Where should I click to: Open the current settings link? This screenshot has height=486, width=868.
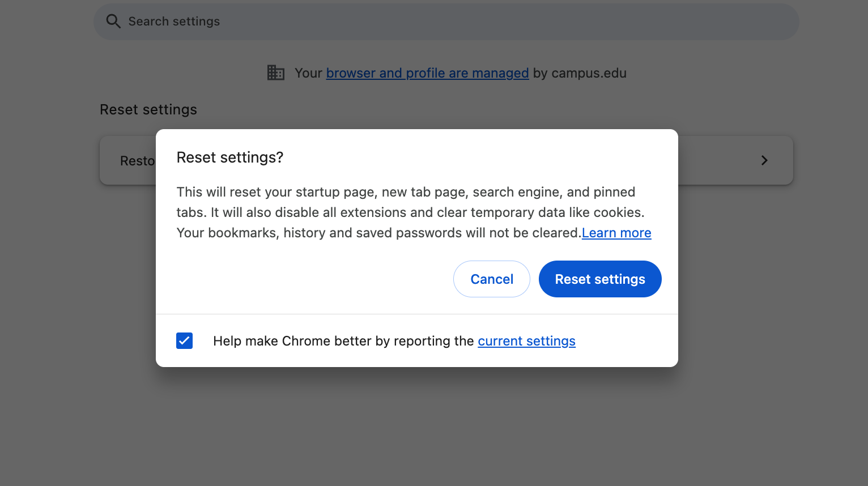tap(526, 341)
